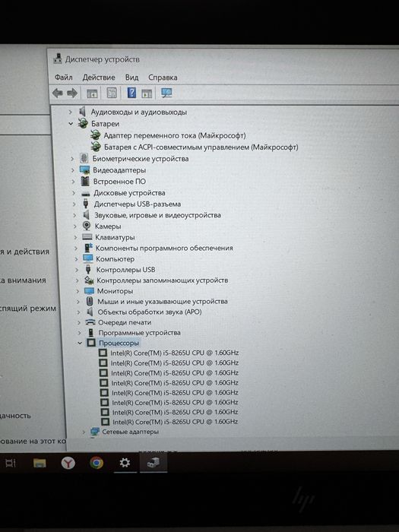Click the action pane toolbar icon
This screenshot has width=399, height=532.
click(147, 93)
